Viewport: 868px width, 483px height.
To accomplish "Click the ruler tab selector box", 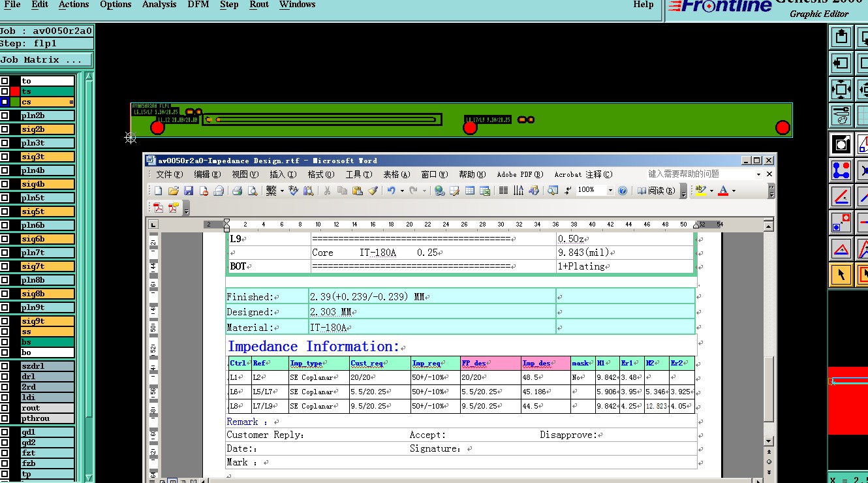I will [x=153, y=225].
